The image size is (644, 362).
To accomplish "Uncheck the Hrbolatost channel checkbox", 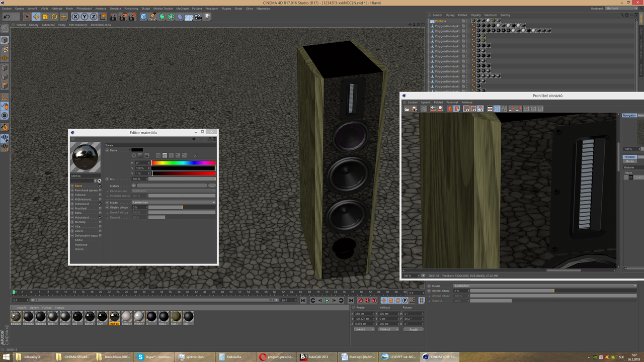I will pos(100,217).
